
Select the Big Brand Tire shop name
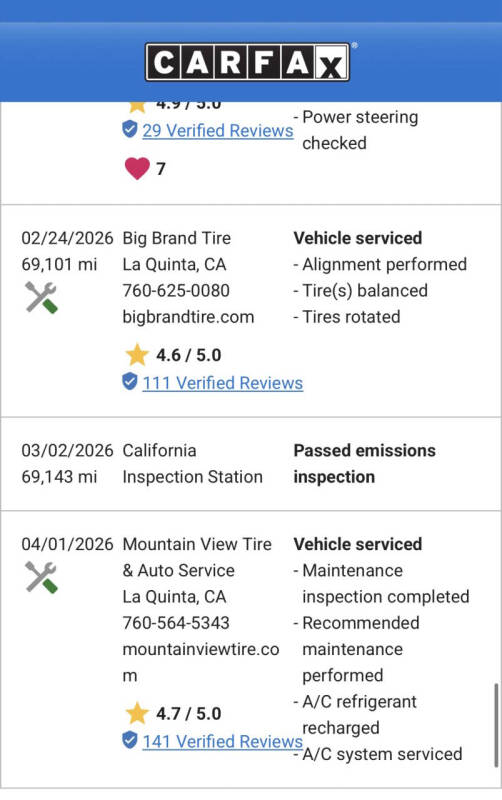(177, 238)
